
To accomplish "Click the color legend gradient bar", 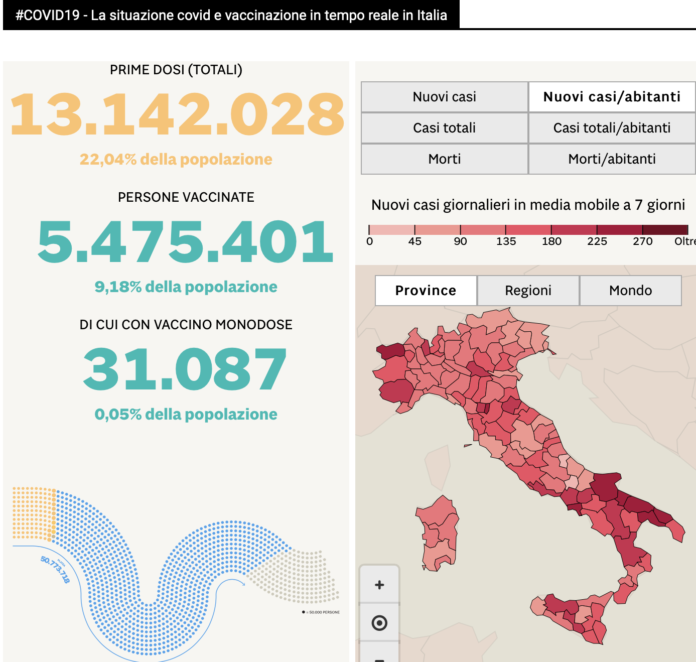I will click(528, 229).
